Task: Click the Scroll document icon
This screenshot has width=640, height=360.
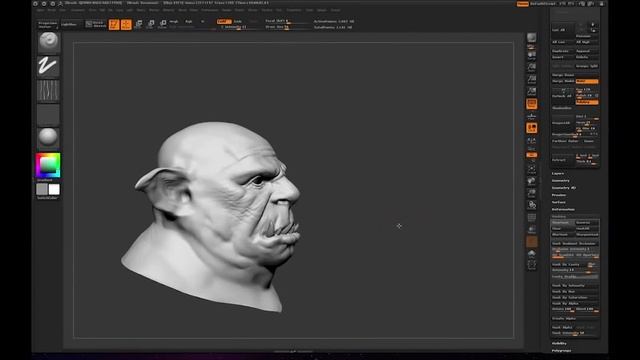Action: 531,56
